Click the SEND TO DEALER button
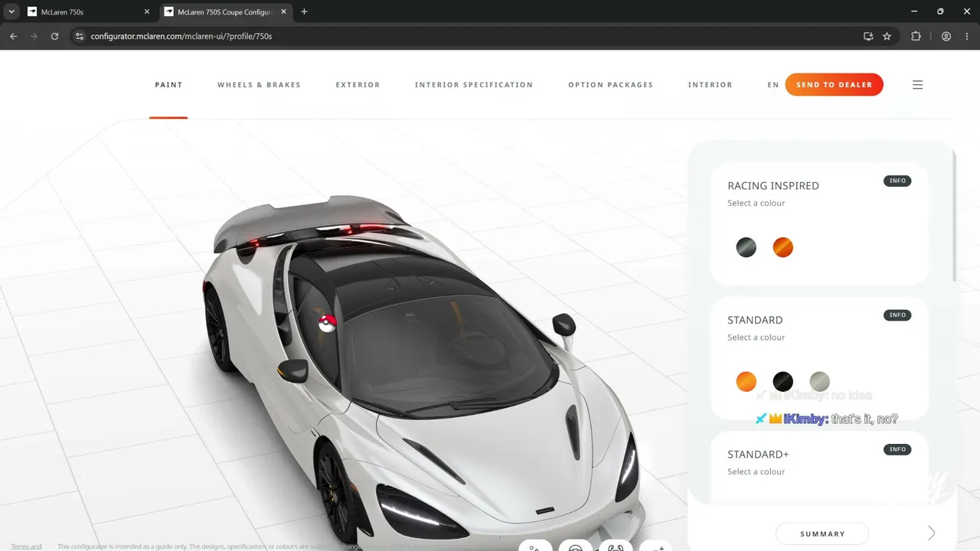 834,84
